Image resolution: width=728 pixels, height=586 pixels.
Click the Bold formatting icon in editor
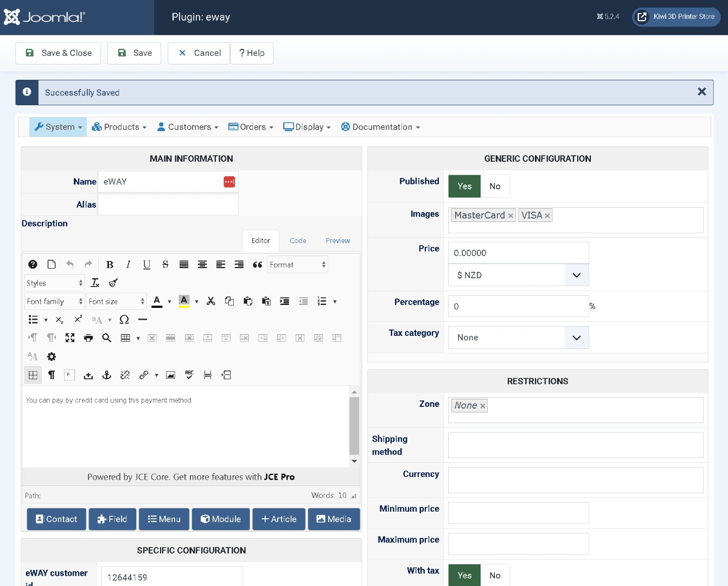[110, 265]
